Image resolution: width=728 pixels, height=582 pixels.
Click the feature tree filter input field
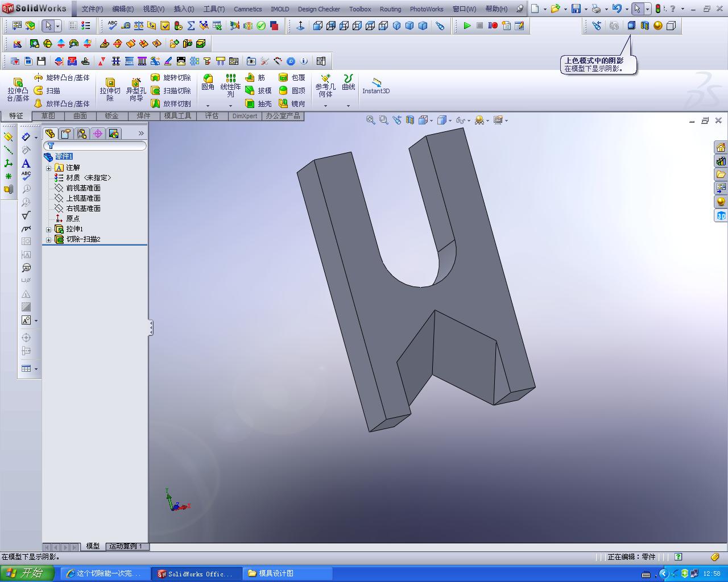[x=95, y=146]
